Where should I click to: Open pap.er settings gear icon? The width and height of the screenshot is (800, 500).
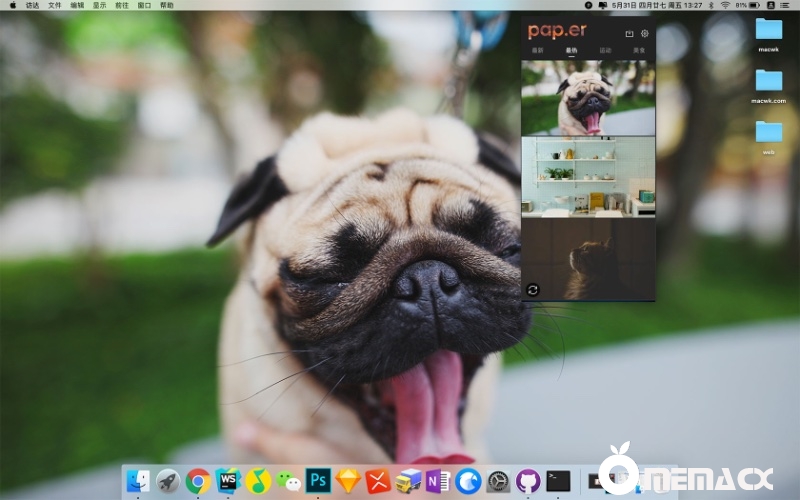645,33
